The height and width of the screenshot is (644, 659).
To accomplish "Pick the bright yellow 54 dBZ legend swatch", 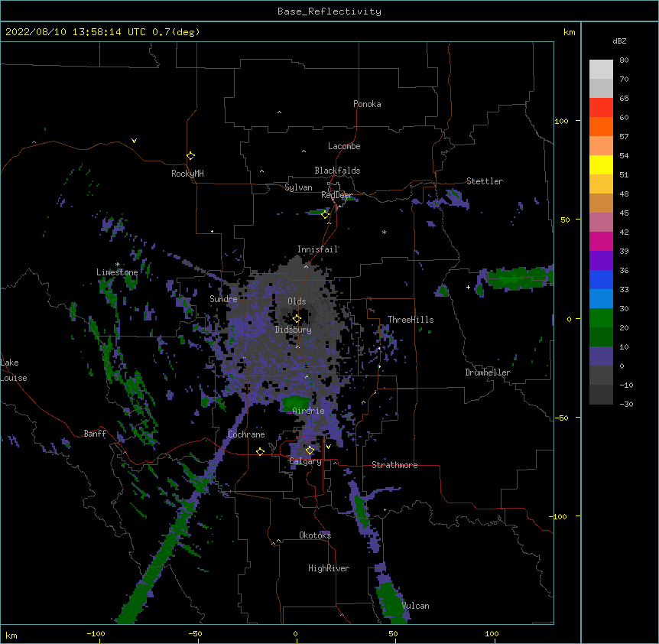I will coord(601,164).
